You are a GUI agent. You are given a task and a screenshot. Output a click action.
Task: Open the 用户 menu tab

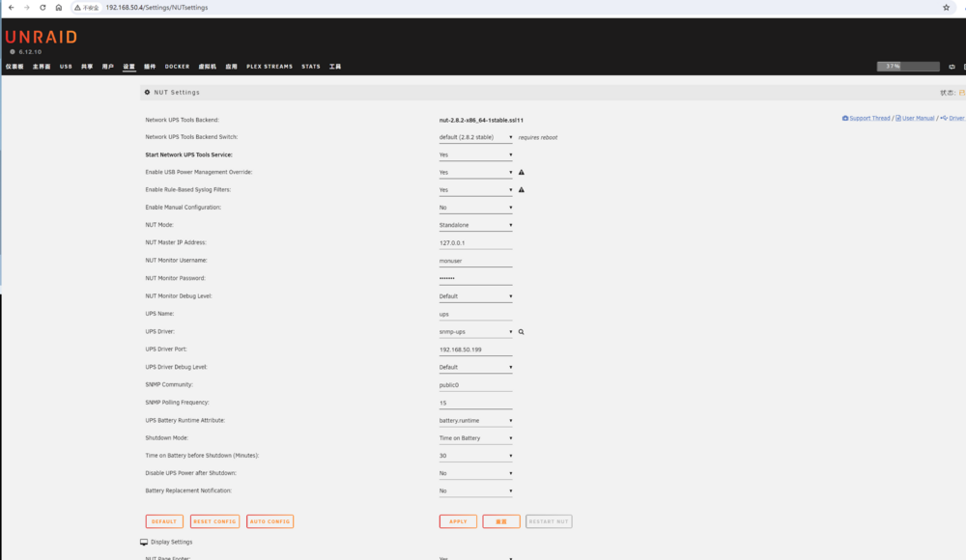(x=108, y=67)
